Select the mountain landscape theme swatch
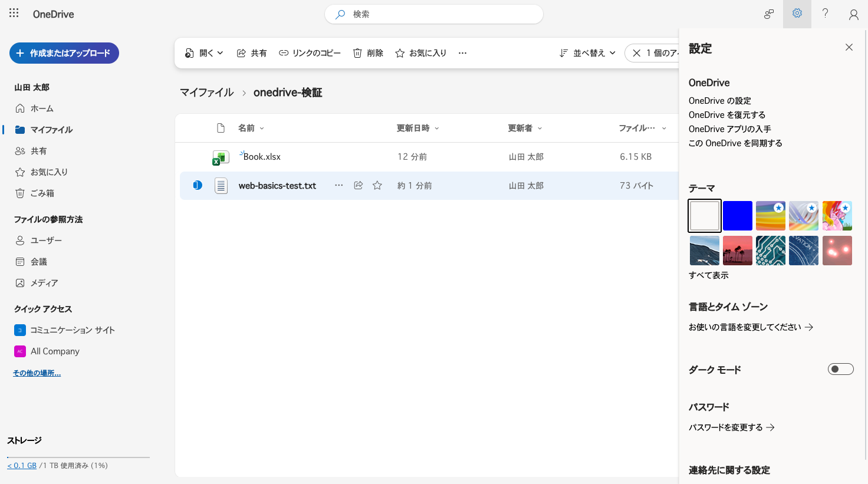Viewport: 868px width, 484px height. tap(705, 251)
